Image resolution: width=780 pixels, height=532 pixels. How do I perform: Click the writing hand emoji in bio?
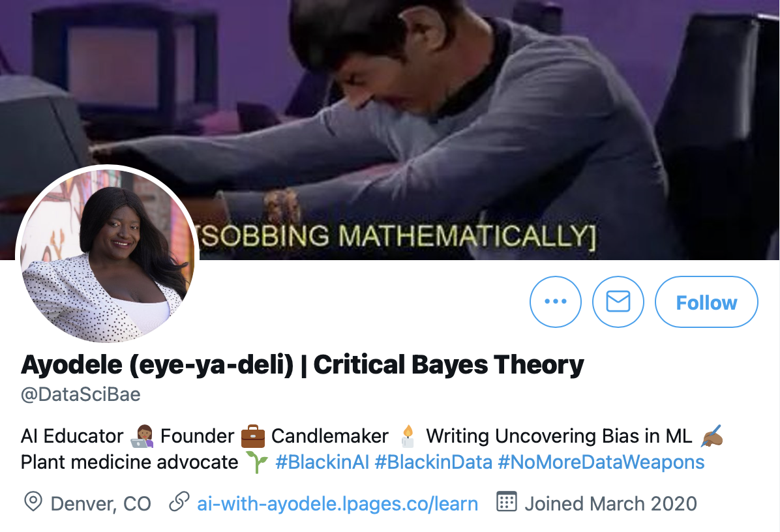coord(711,436)
